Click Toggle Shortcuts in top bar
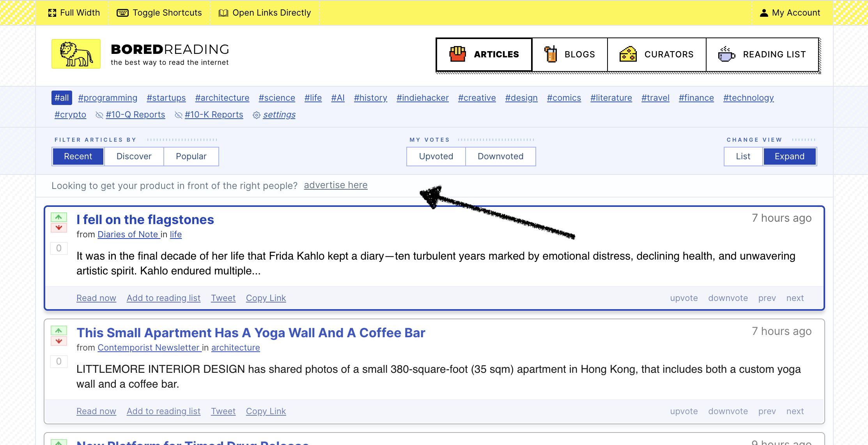The image size is (868, 445). point(159,13)
